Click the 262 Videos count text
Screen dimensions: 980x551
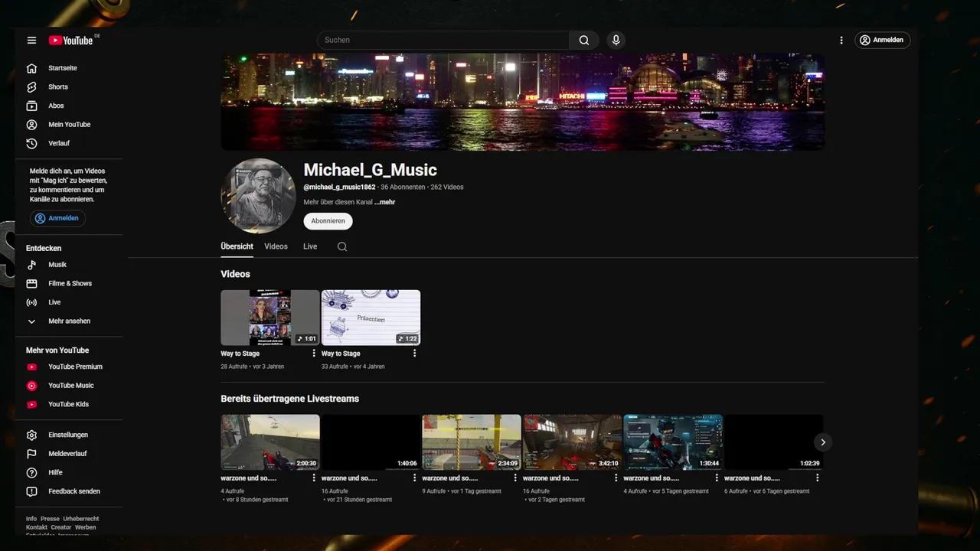446,187
